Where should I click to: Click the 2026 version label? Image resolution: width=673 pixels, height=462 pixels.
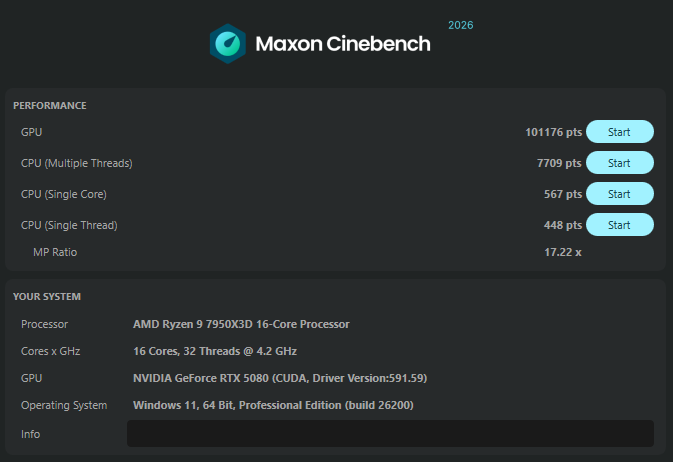[x=461, y=24]
